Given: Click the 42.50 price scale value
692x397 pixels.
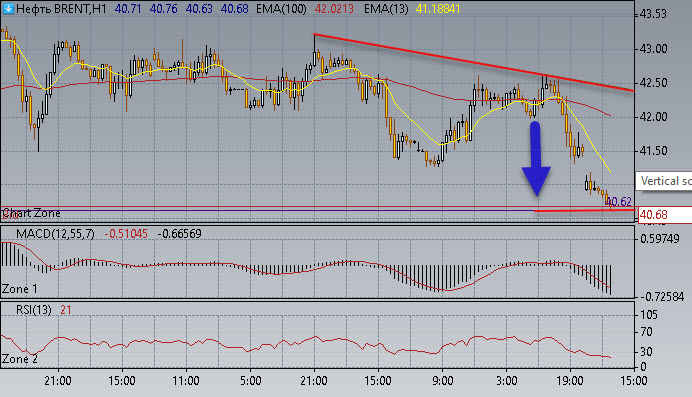Looking at the screenshot, I should pos(653,83).
